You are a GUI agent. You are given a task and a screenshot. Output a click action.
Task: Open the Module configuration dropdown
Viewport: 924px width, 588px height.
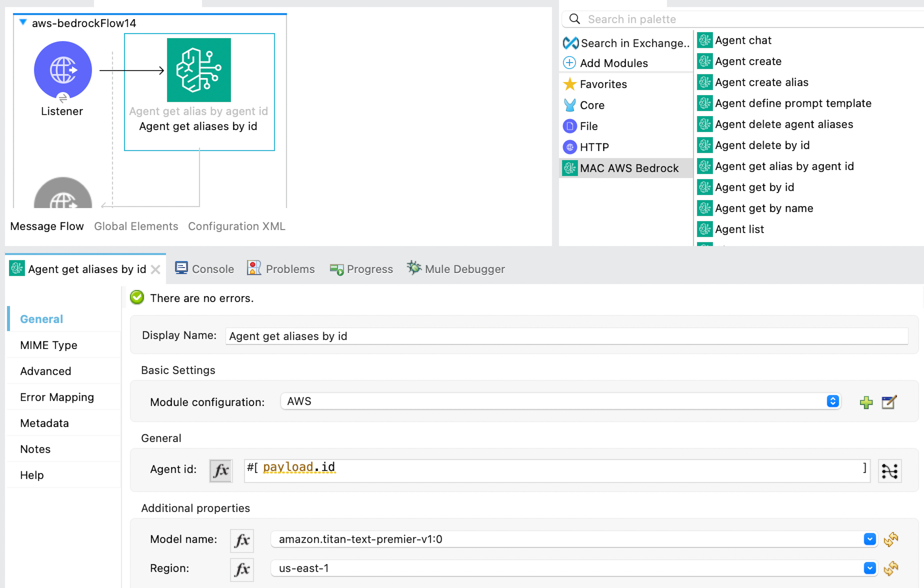pos(561,401)
